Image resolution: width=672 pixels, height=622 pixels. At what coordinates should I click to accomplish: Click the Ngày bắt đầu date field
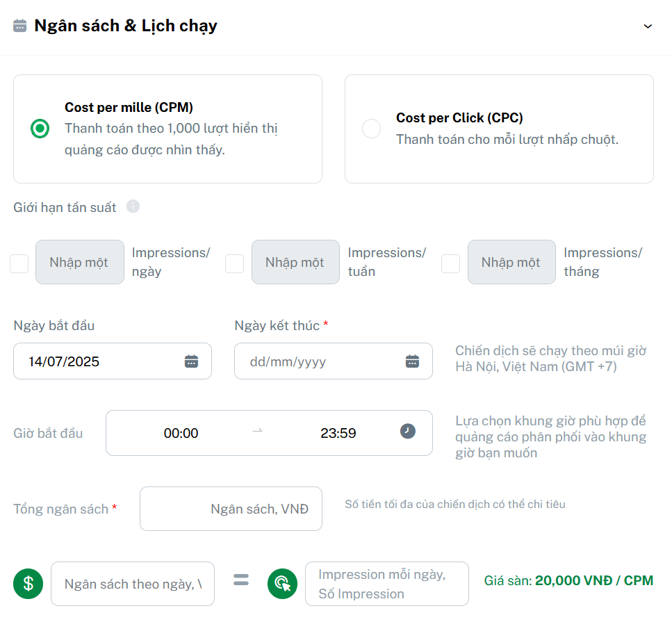113,361
